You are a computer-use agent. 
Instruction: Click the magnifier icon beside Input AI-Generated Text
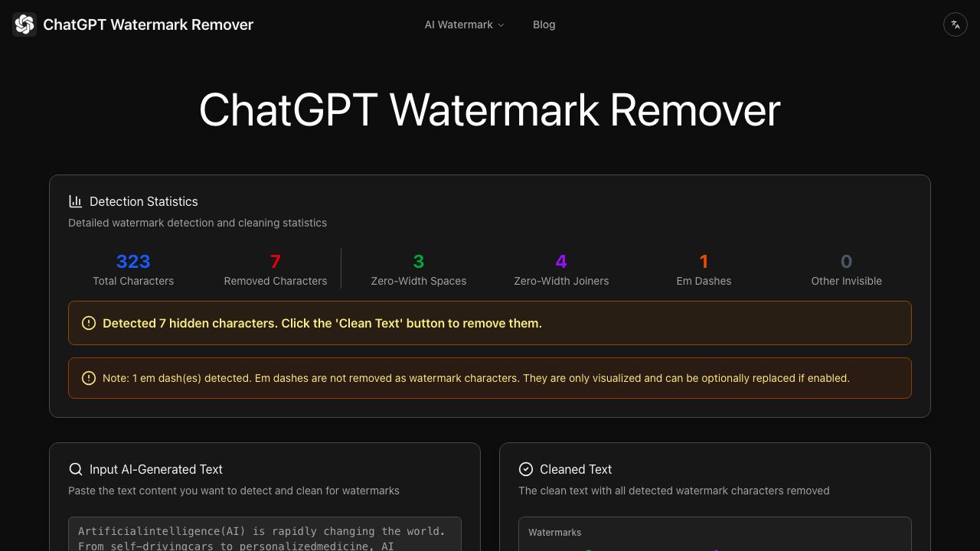click(x=75, y=469)
